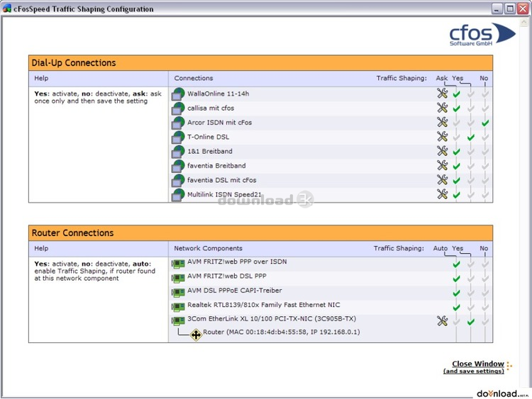
Task: Click the Arcor ISDN mit cFos connection icon
Action: 178,123
